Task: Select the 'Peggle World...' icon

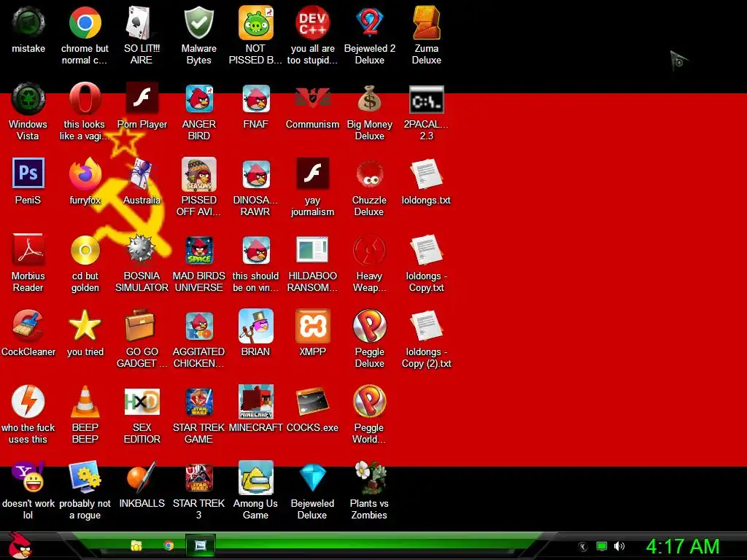Action: 369,402
